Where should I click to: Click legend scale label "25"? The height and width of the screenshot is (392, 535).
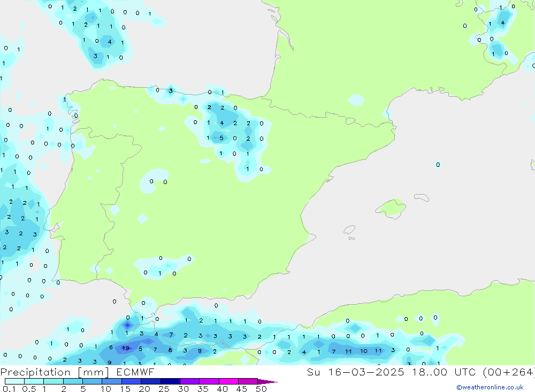pyautogui.click(x=164, y=389)
